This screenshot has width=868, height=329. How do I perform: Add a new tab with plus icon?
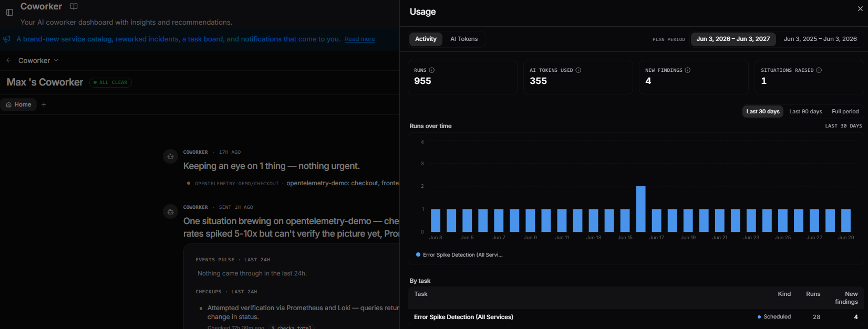pos(44,104)
